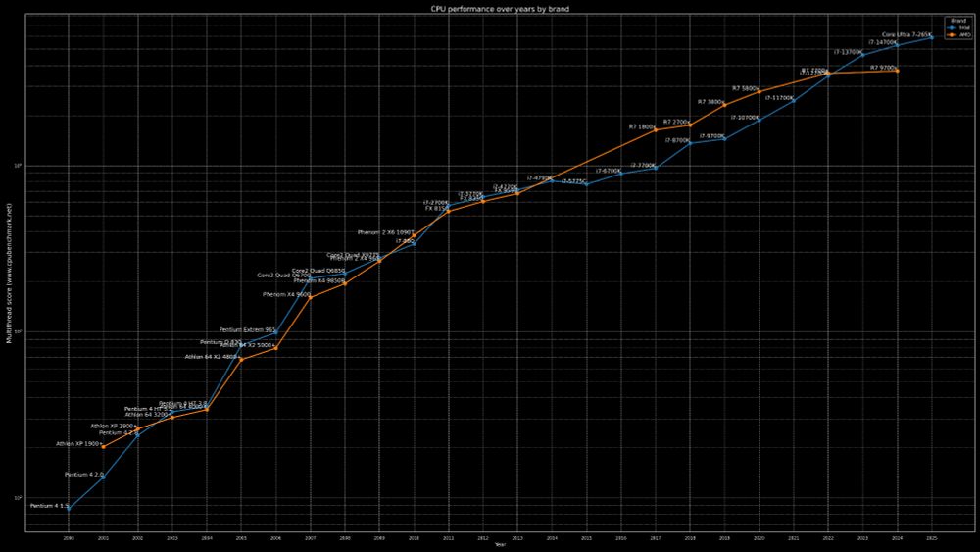Select the Intel entry in the Brand legend
The height and width of the screenshot is (552, 980).
pyautogui.click(x=958, y=28)
